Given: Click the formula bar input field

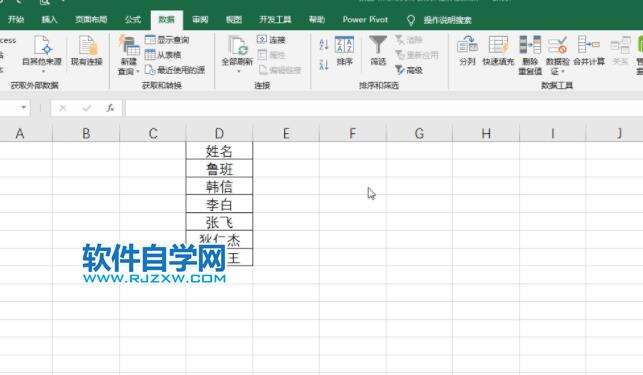Looking at the screenshot, I should [x=384, y=108].
